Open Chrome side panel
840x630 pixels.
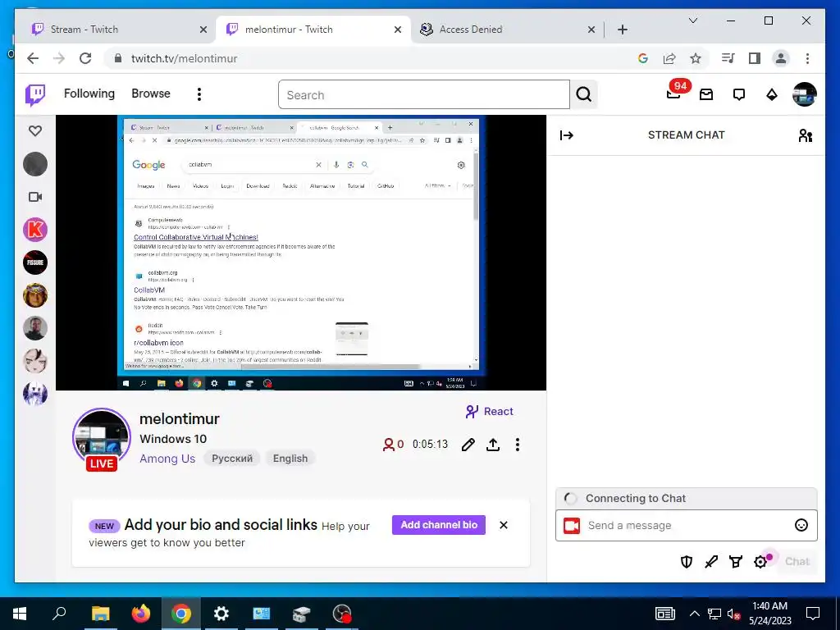755,58
